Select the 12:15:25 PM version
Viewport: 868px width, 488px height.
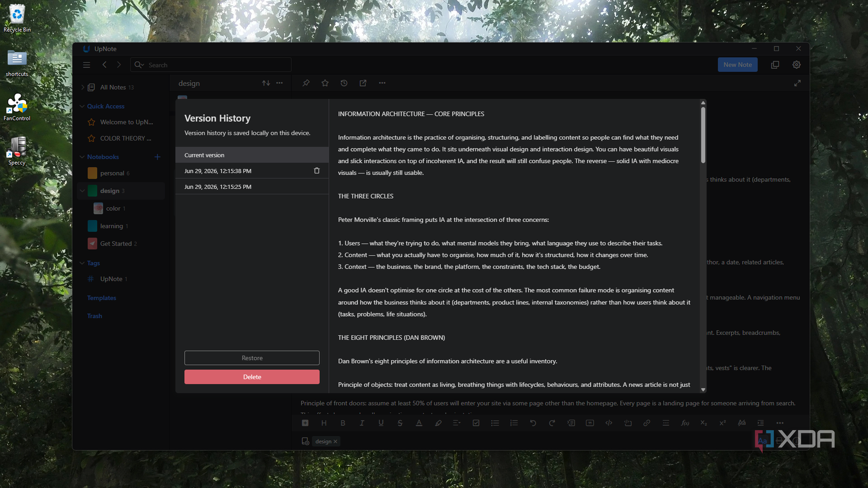tap(252, 187)
